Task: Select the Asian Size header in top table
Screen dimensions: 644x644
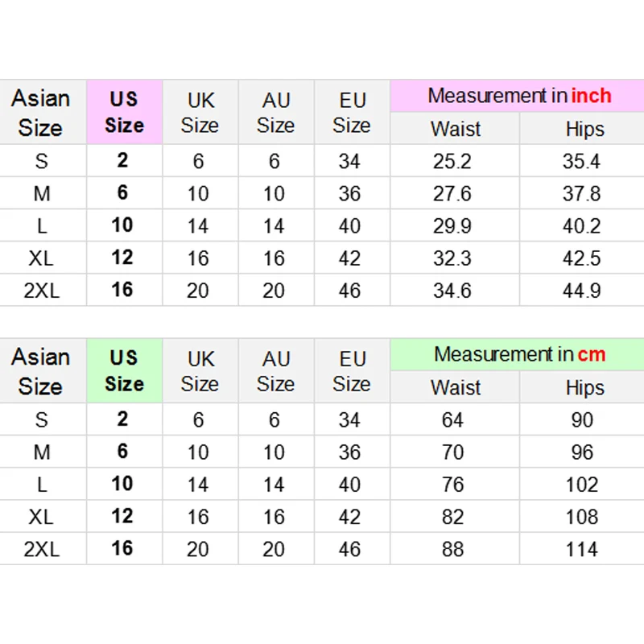Action: click(x=41, y=113)
